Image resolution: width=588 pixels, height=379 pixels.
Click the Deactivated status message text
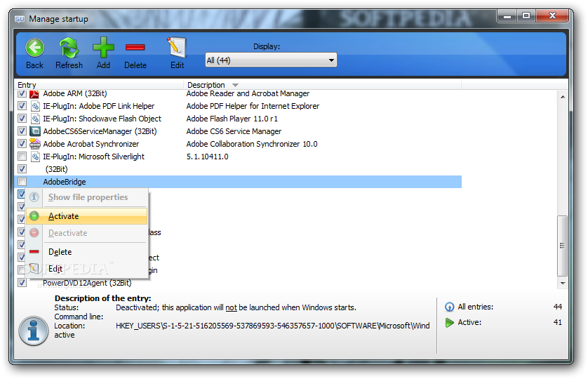coord(236,307)
